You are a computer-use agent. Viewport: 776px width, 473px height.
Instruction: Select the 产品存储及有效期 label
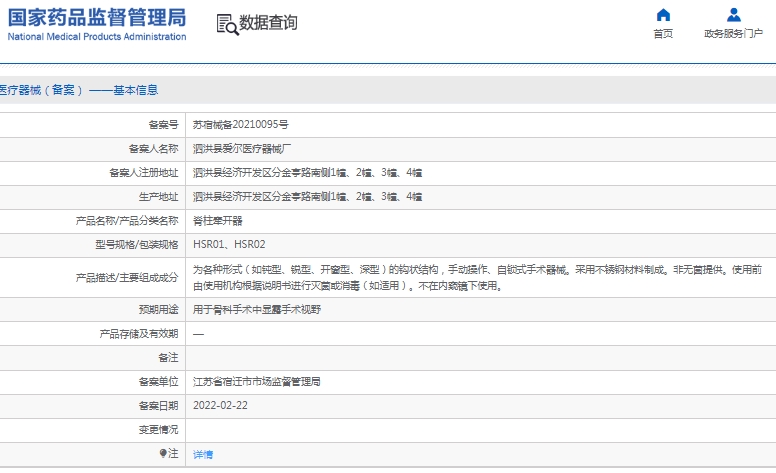[x=139, y=334]
